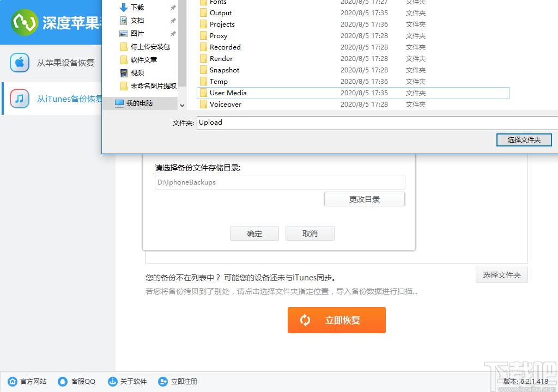Select the User Media folder row
This screenshot has height=392, width=558.
353,93
